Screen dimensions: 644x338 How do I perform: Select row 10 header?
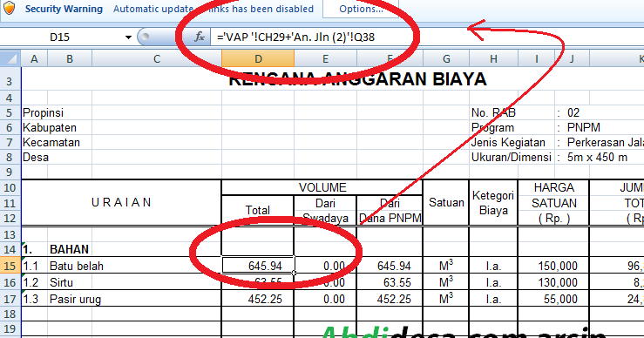click(x=10, y=187)
